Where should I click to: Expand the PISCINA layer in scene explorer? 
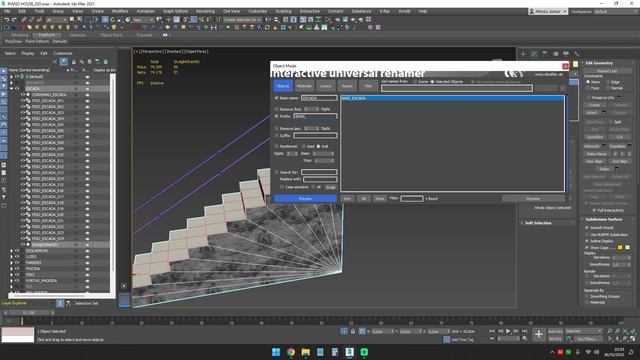click(x=11, y=269)
